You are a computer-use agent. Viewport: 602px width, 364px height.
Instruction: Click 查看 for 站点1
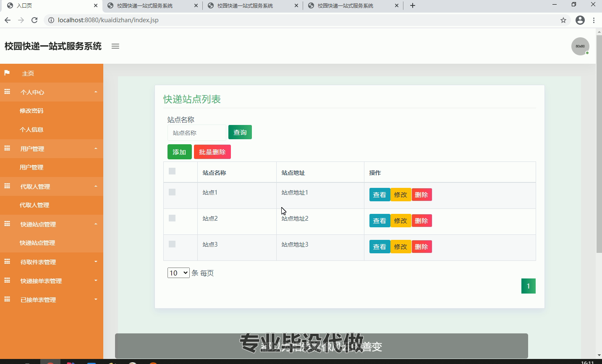380,195
